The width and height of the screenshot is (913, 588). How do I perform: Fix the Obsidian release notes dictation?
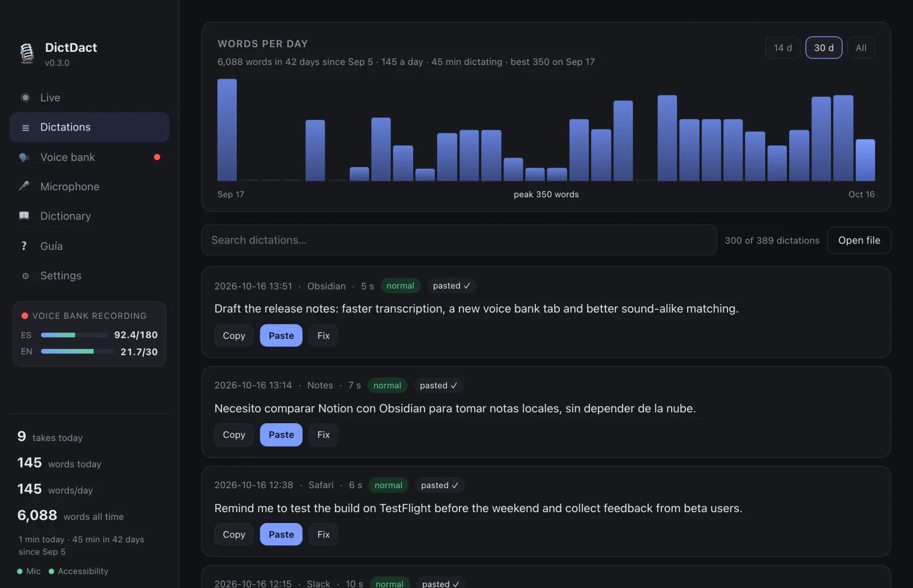click(324, 335)
